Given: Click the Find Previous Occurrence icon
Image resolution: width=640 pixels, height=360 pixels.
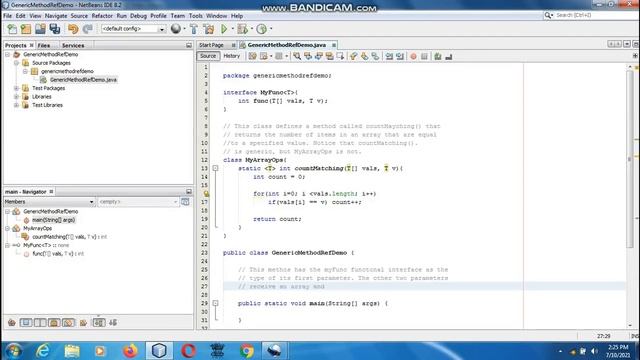Looking at the screenshot, I should click(x=308, y=56).
